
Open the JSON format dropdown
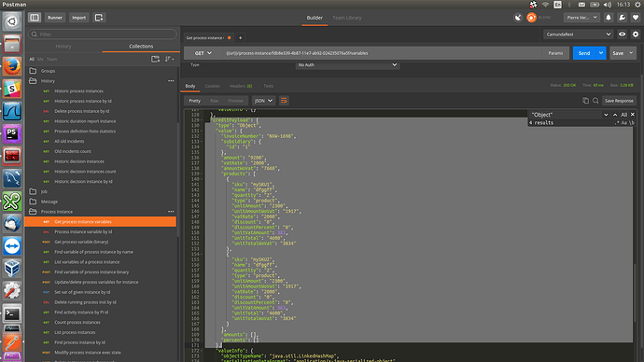pos(263,101)
